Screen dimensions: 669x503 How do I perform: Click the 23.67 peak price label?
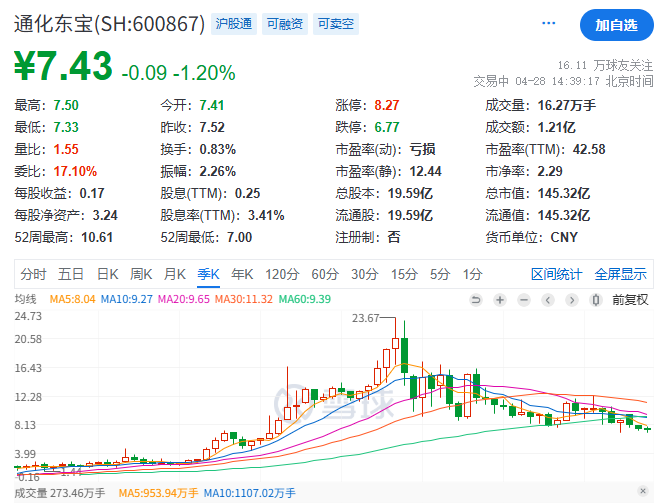point(366,318)
